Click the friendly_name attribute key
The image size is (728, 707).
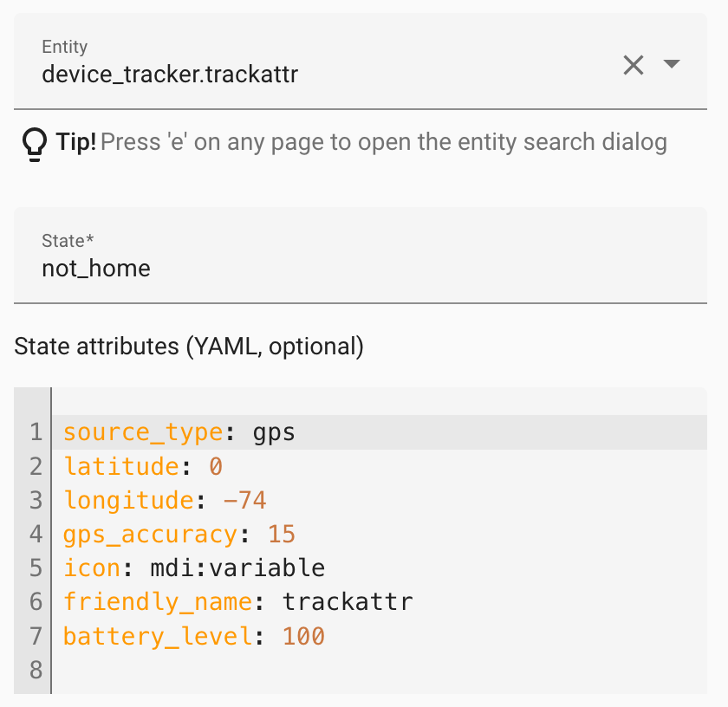point(158,601)
